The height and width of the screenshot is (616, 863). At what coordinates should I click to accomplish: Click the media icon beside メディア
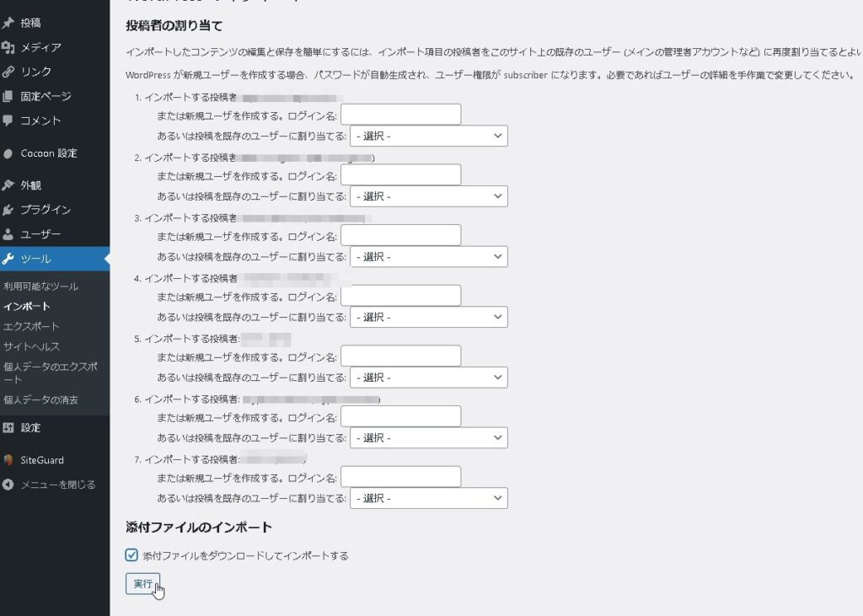8,47
